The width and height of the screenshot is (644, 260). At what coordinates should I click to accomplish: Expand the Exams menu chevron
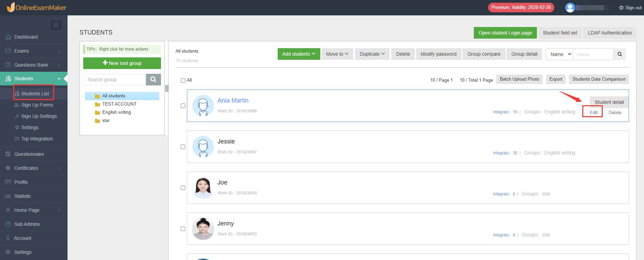[59, 51]
